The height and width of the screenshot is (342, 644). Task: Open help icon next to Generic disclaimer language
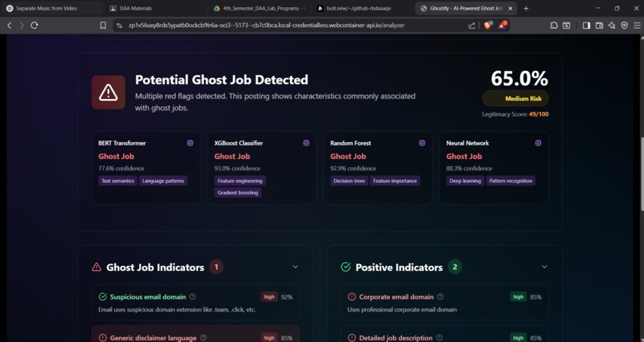[x=203, y=337]
